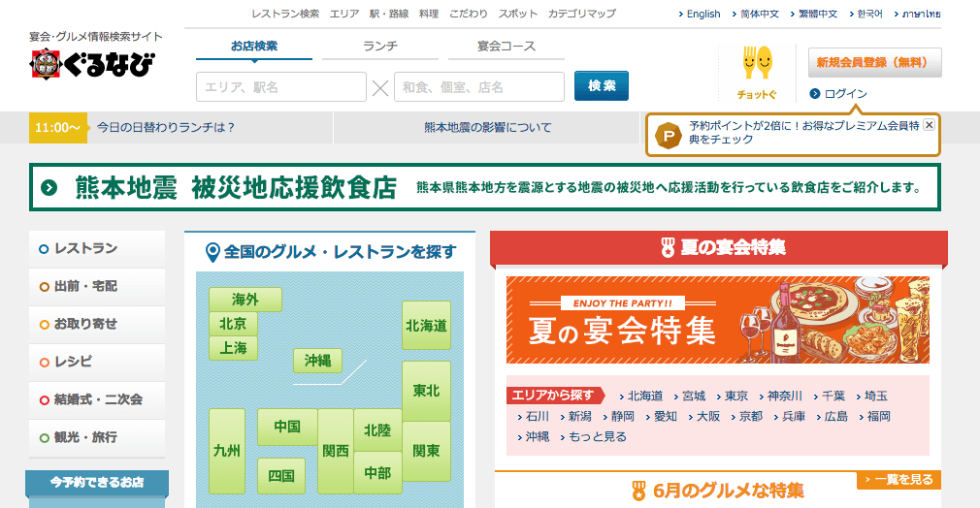Open 料理 in the top menu
This screenshot has width=980, height=508.
tap(429, 14)
